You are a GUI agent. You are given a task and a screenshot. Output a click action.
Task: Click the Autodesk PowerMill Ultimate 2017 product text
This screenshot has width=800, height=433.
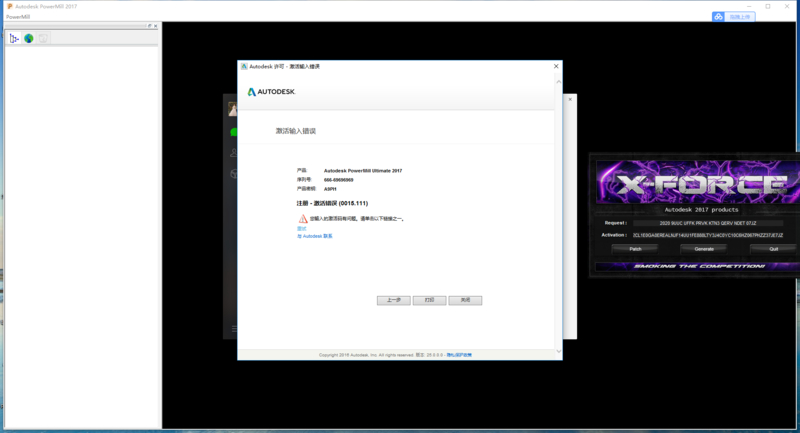[x=363, y=171]
